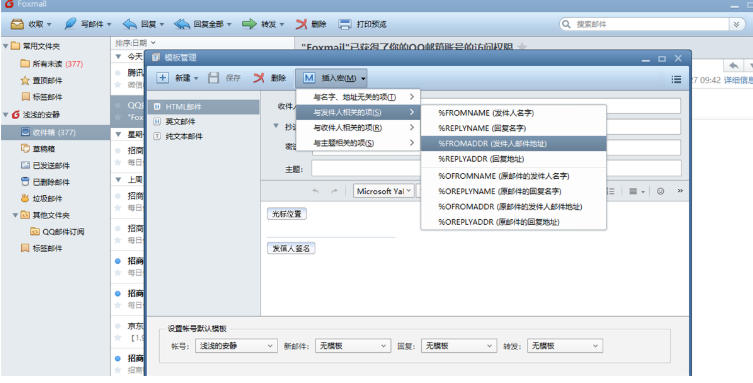Insert the %OREPLYADDR macro
This screenshot has height=383, width=753.
(513, 222)
